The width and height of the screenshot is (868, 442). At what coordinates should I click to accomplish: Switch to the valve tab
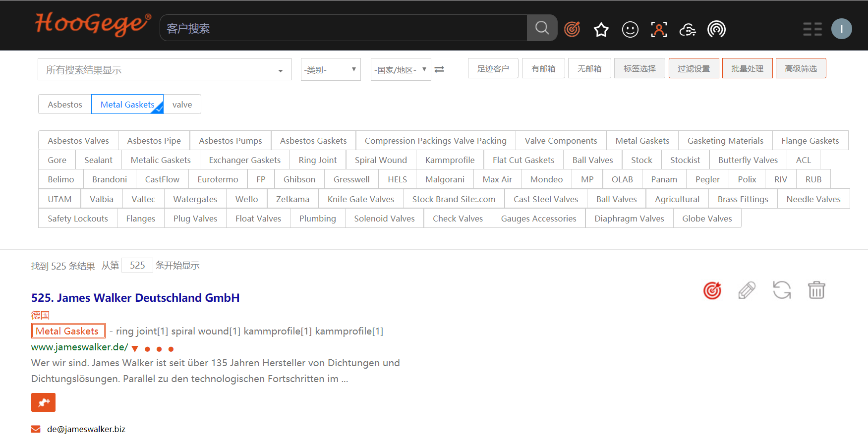(182, 105)
